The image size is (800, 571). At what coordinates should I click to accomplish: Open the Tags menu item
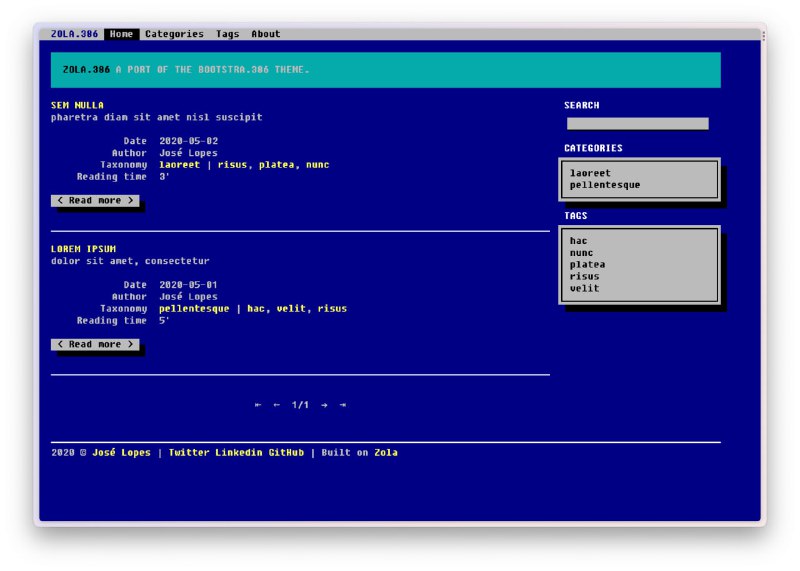[228, 34]
